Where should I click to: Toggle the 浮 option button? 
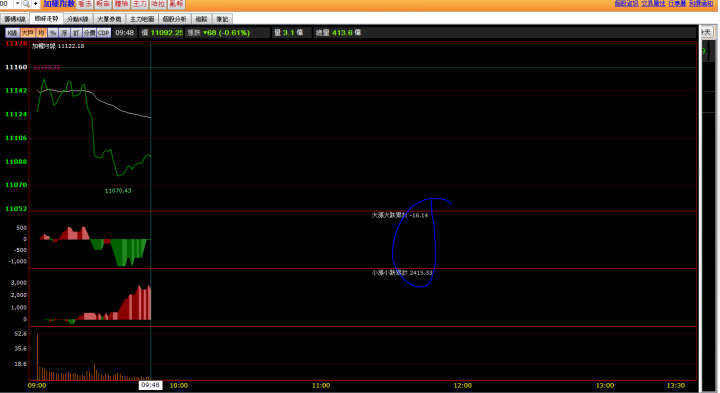[64, 33]
